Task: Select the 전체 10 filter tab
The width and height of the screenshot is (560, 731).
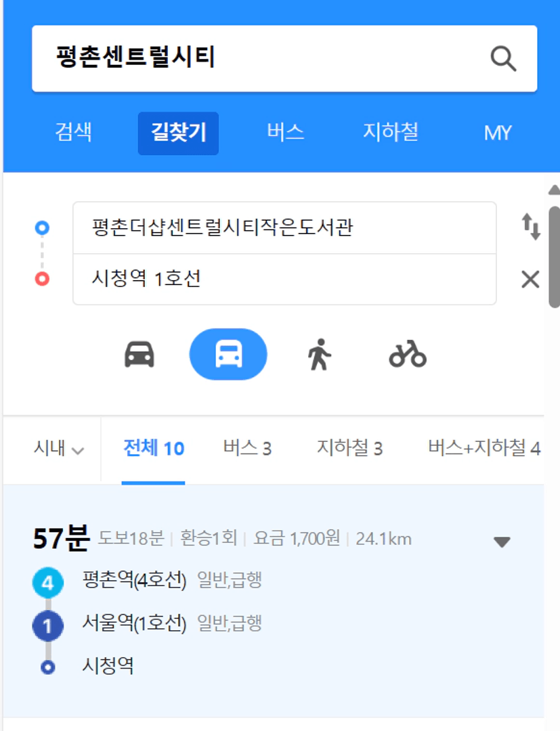Action: pyautogui.click(x=154, y=449)
